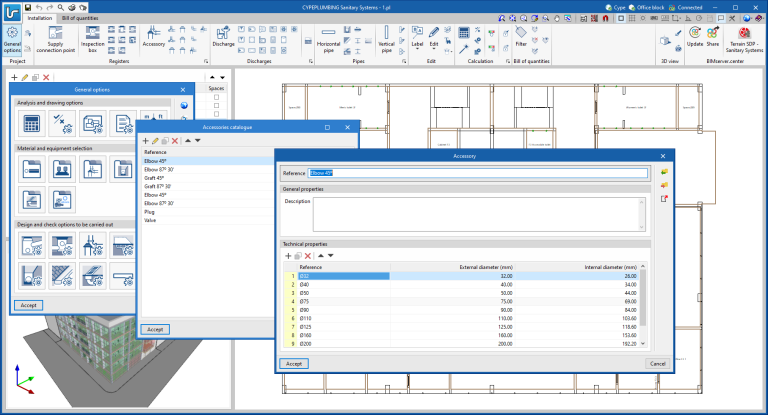This screenshot has height=415, width=768.
Task: Click the add plus icon in Accessories catalogue
Action: pyautogui.click(x=145, y=141)
